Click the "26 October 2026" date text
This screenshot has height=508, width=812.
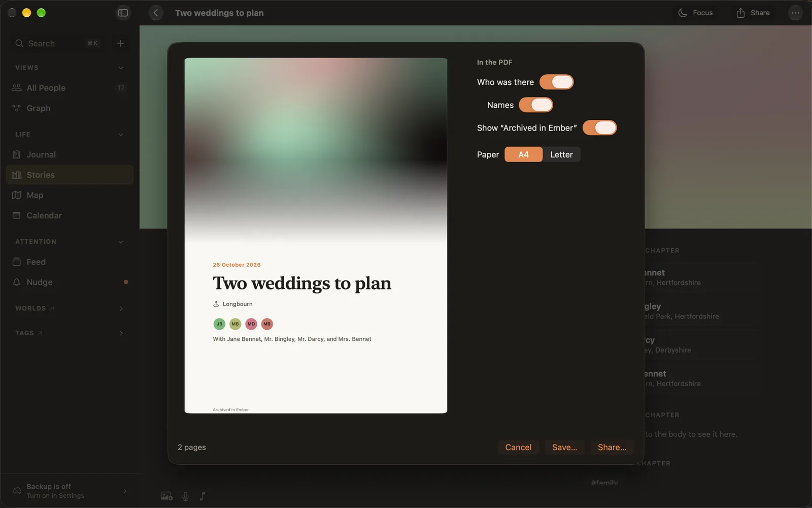pyautogui.click(x=236, y=265)
